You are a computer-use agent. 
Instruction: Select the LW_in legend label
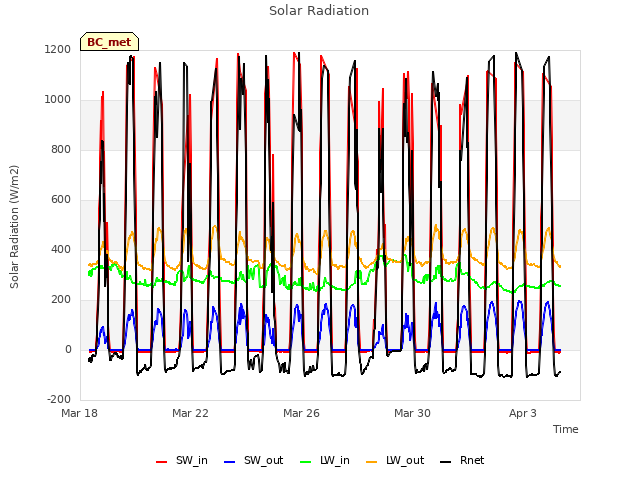(x=335, y=460)
